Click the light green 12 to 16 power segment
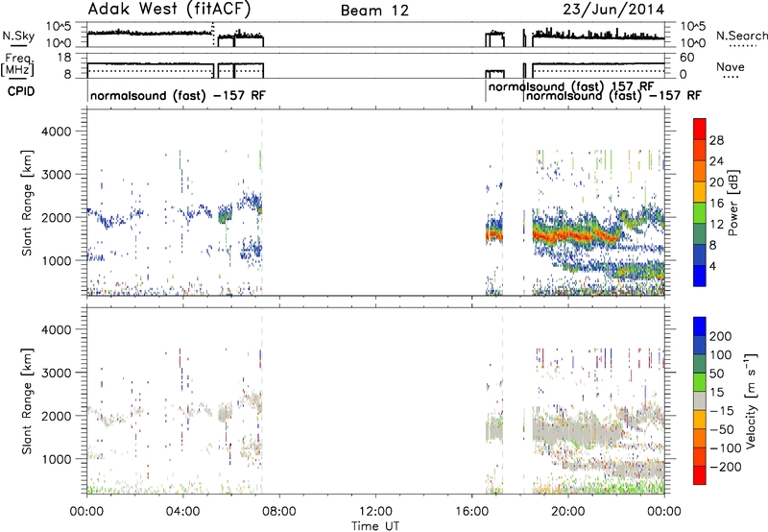This screenshot has width=768, height=532. coord(700,212)
